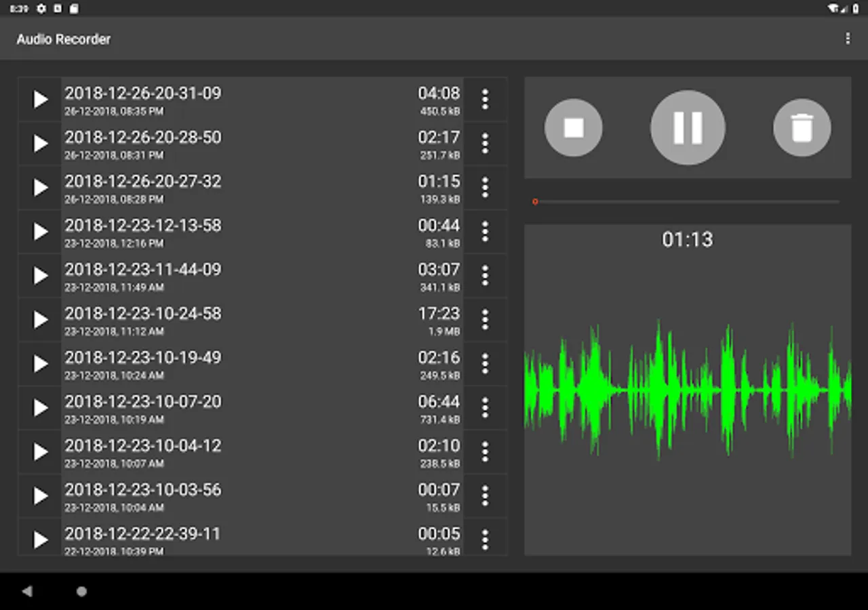Open options menu for 2018-12-26-20-28-50
The width and height of the screenshot is (868, 610).
(x=485, y=144)
